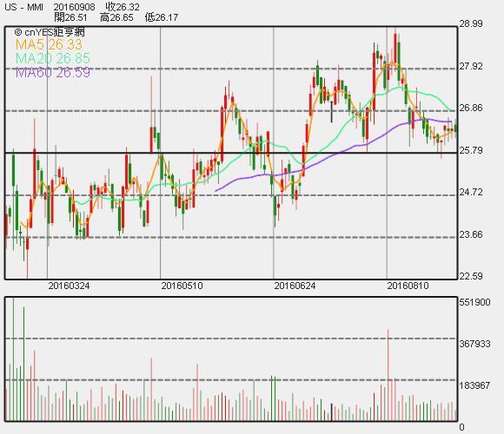This screenshot has height=434, width=504.
Task: Click the 20160624 date axis label
Action: pos(295,286)
